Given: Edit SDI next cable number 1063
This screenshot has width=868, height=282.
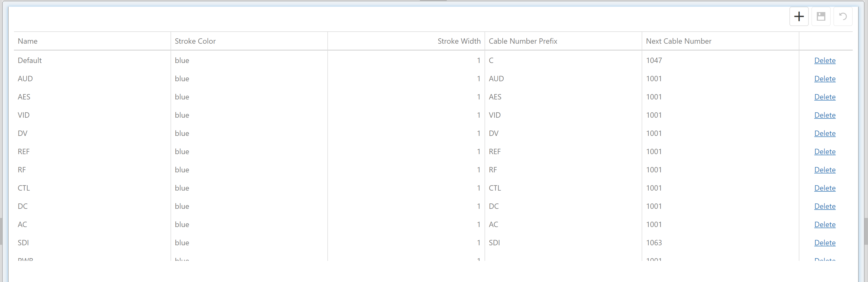Looking at the screenshot, I should (x=654, y=243).
